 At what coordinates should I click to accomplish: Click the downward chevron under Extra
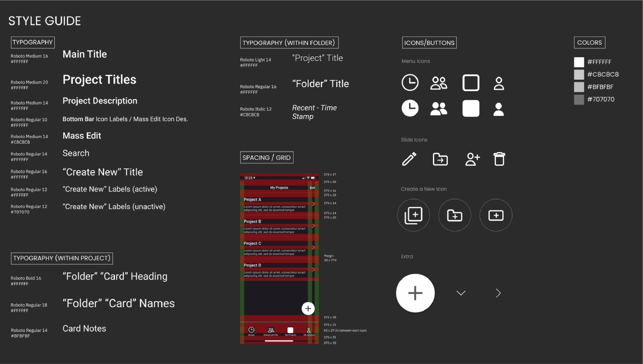click(461, 293)
